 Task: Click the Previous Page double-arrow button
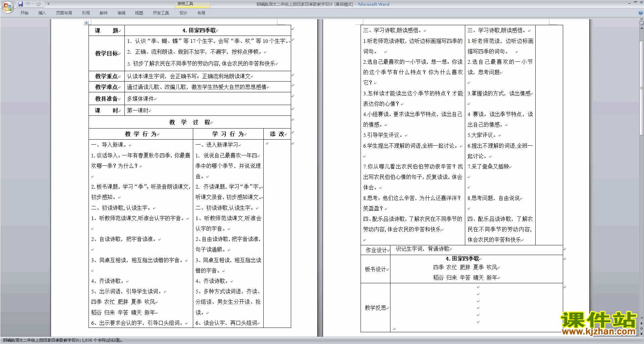[x=642, y=324]
